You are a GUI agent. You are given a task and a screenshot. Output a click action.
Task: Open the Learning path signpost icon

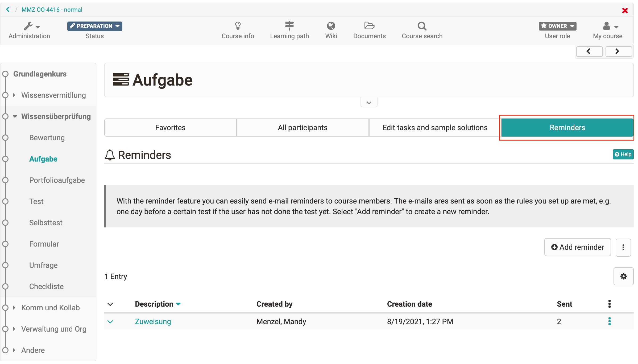[289, 26]
